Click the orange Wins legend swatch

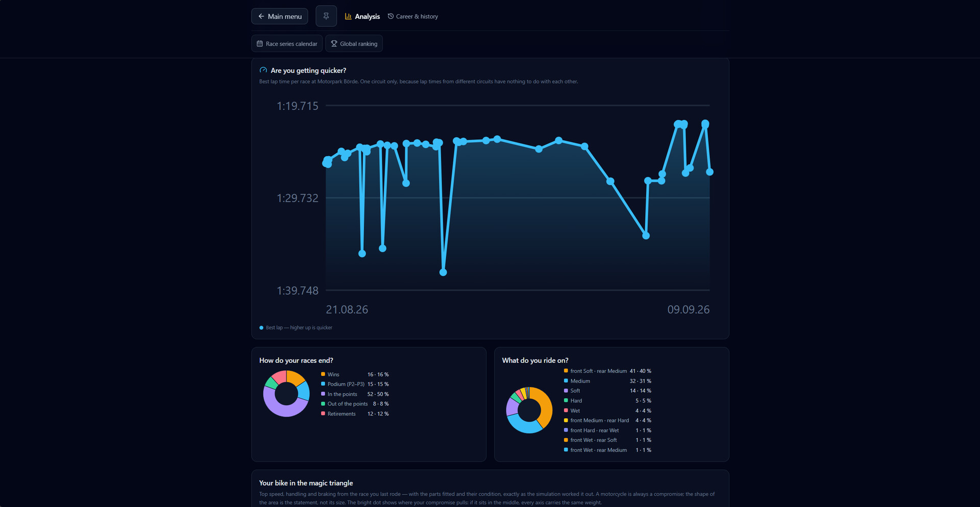pyautogui.click(x=323, y=374)
